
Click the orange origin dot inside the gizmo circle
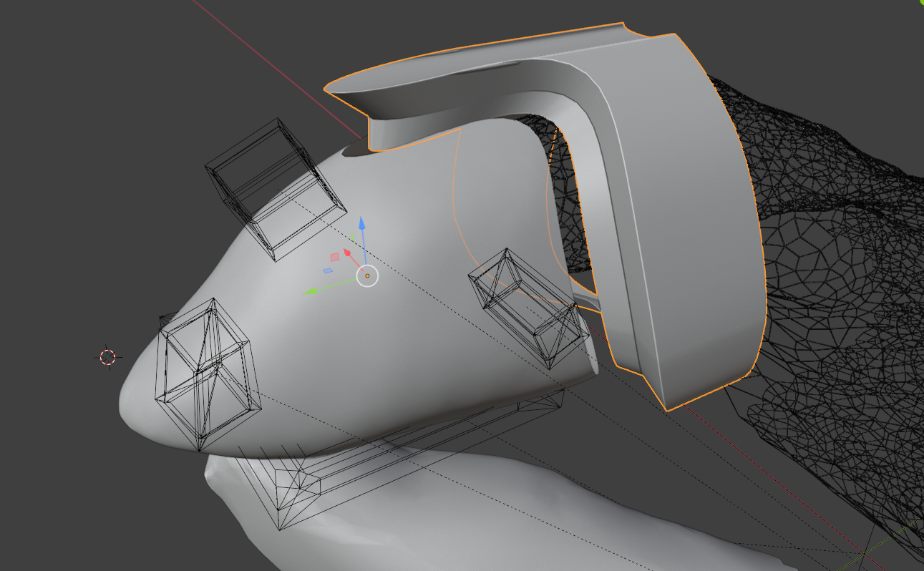(x=367, y=275)
